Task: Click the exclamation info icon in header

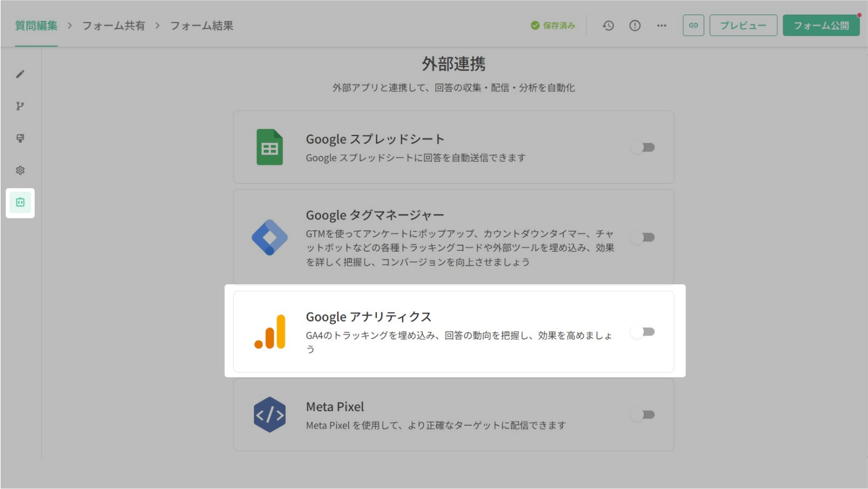Action: click(635, 26)
